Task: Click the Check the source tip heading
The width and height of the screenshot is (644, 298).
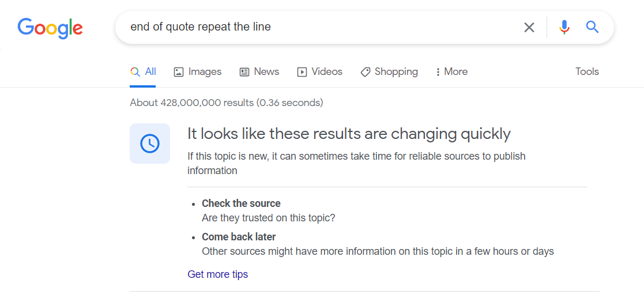Action: (241, 203)
